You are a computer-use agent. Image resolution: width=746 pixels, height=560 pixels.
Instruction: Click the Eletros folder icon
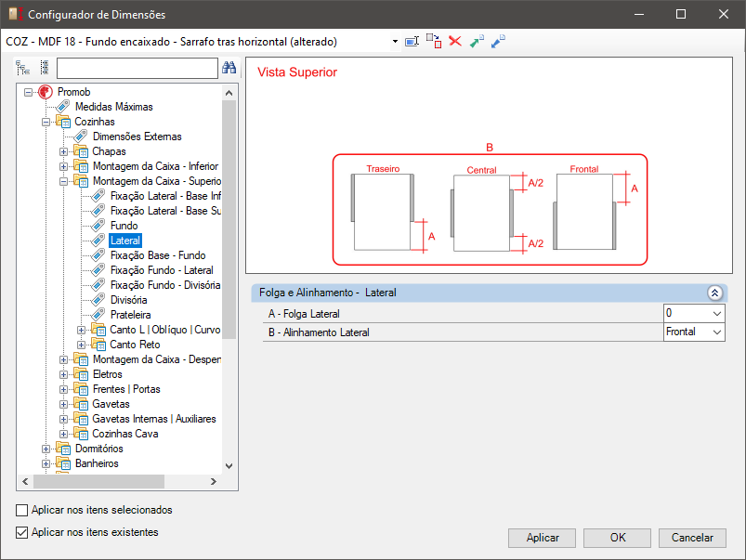[x=81, y=374]
